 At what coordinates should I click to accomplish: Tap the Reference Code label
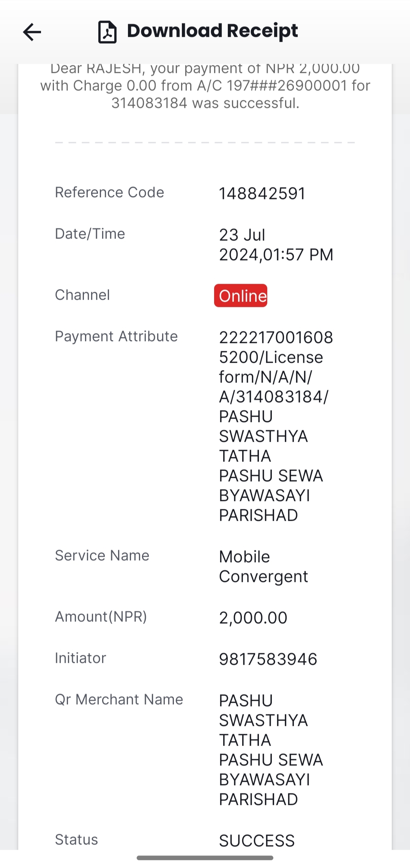tap(109, 192)
